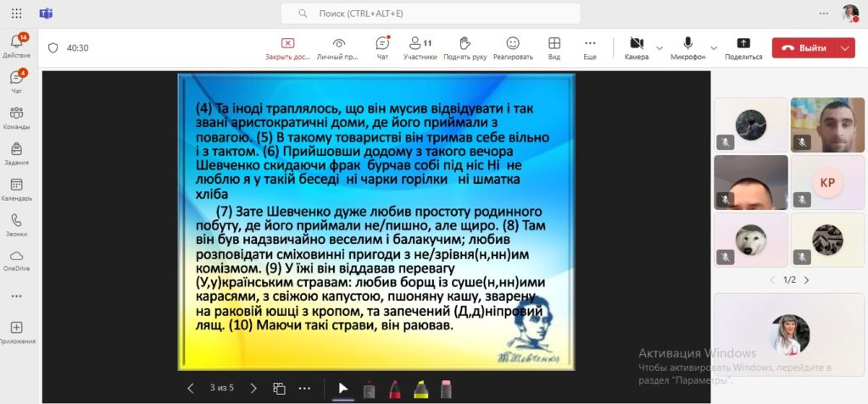Image resolution: width=868 pixels, height=404 pixels.
Task: Expand microphone options dropdown arrow
Action: [714, 47]
